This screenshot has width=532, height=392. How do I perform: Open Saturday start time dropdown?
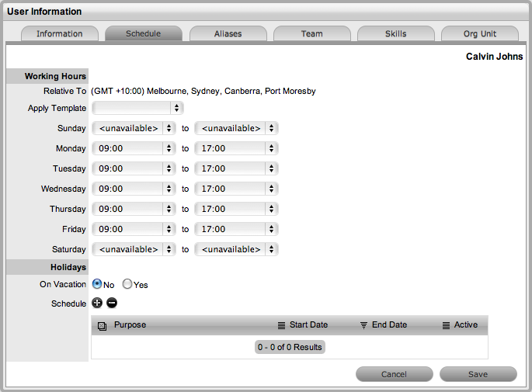[x=134, y=249]
